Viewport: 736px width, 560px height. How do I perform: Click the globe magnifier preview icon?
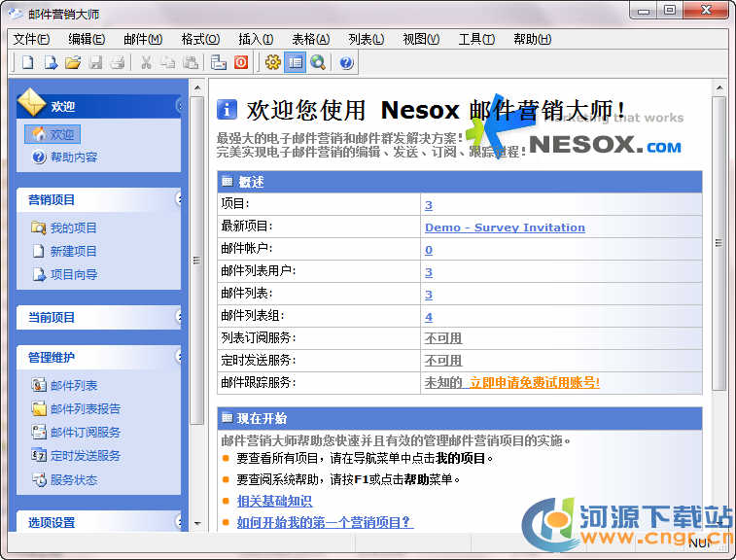(318, 62)
